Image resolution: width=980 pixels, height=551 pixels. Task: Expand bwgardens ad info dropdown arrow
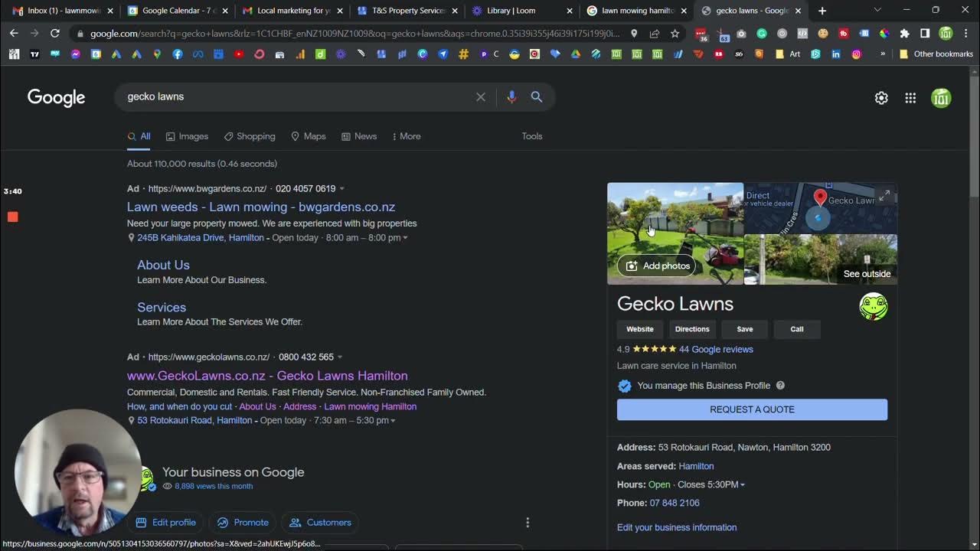click(341, 189)
